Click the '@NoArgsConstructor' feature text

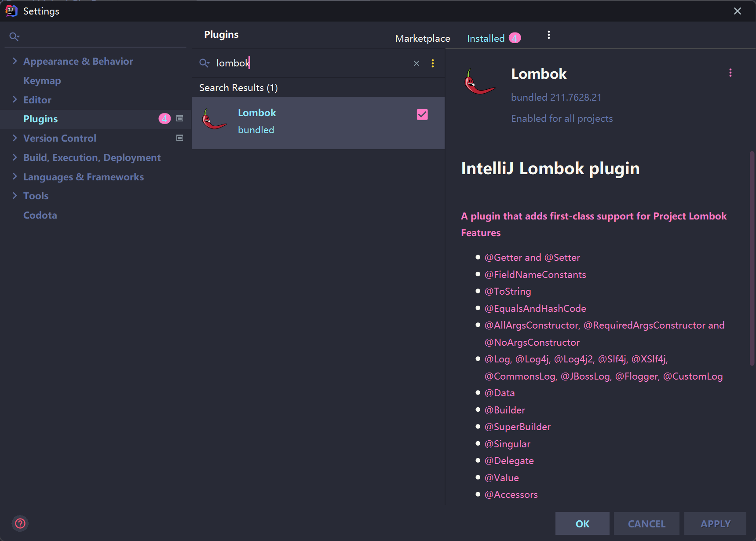point(532,342)
